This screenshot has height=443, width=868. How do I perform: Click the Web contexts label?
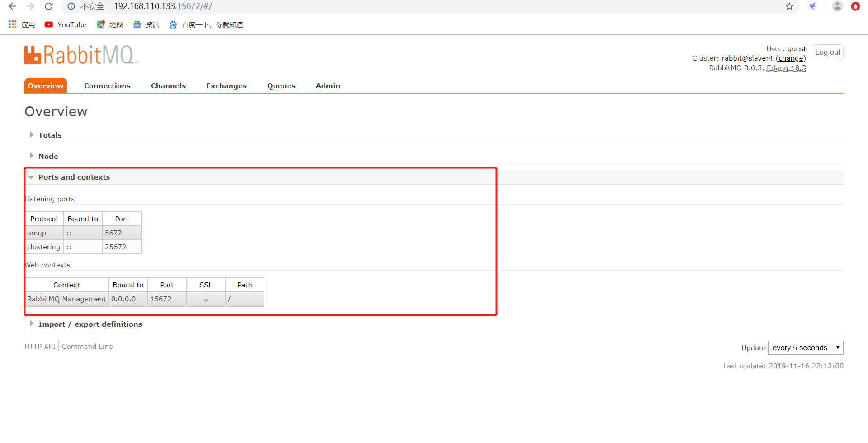click(47, 265)
